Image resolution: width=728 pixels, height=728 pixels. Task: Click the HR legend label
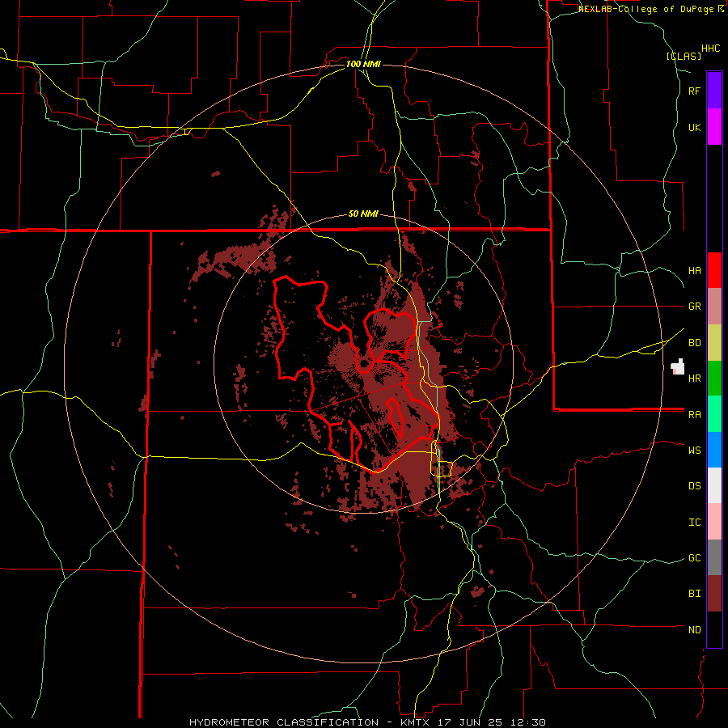tap(695, 379)
